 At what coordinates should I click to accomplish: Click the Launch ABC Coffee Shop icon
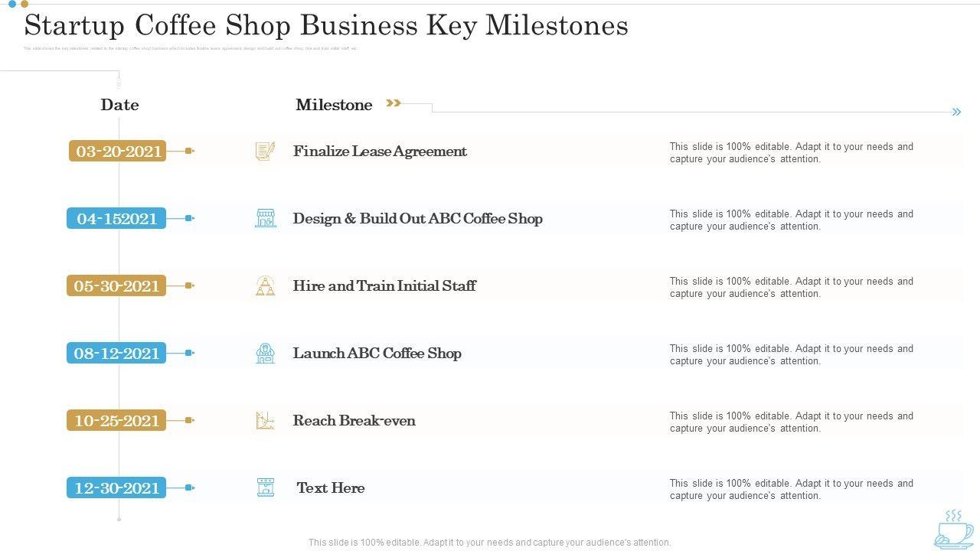pyautogui.click(x=265, y=353)
